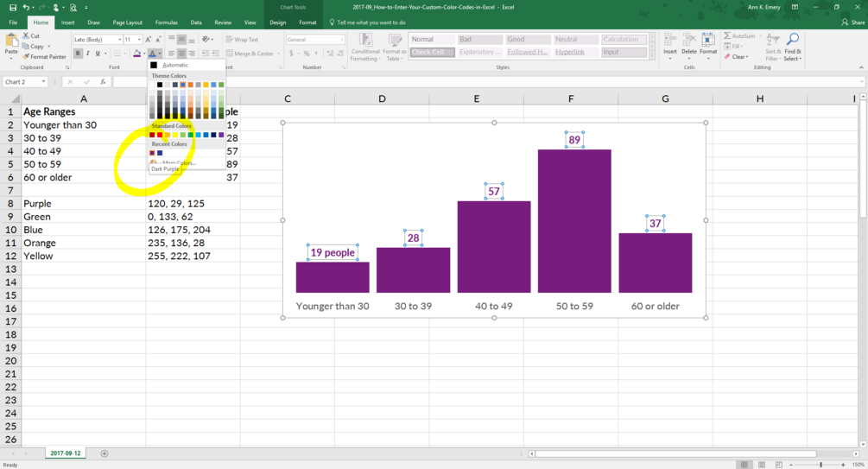Expand the Lato font name dropdown
The width and height of the screenshot is (868, 469).
(x=120, y=40)
